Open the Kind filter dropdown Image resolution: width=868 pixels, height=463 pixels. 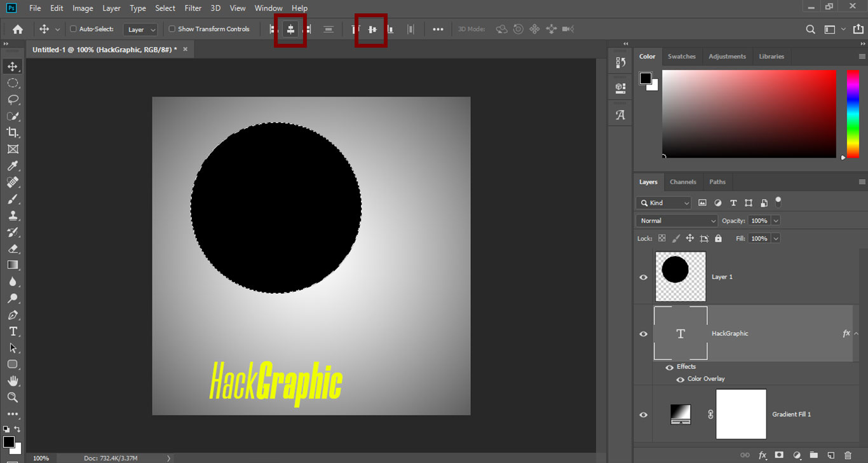(x=663, y=203)
